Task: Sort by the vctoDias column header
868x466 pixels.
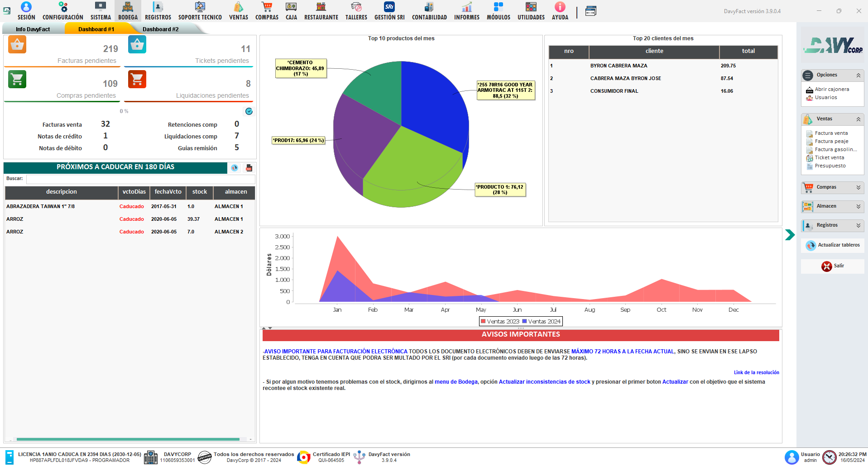Action: pyautogui.click(x=134, y=192)
